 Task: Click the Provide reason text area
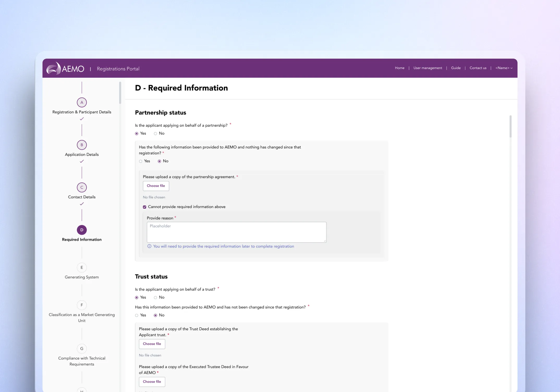[x=236, y=232]
